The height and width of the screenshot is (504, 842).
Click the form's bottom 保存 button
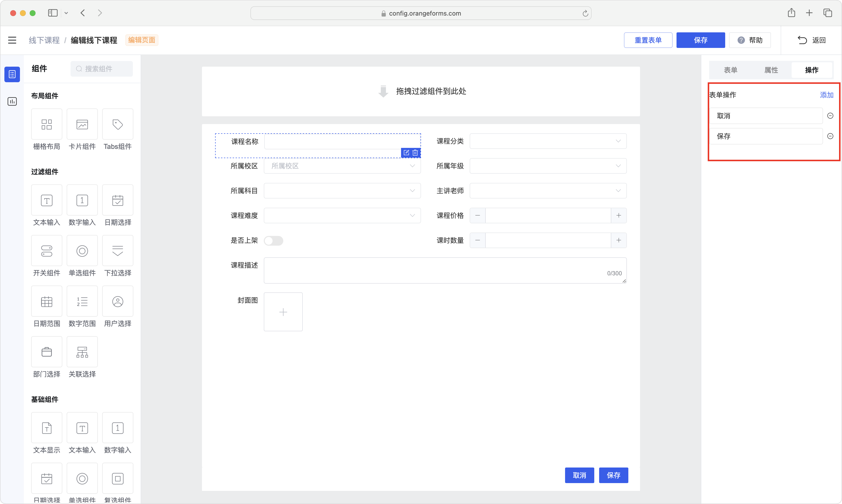click(613, 475)
